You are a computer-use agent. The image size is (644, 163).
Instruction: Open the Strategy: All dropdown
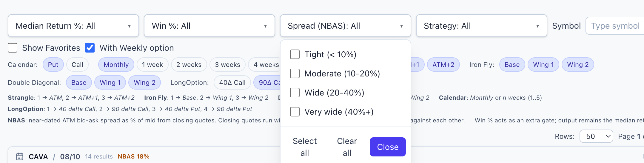[482, 26]
